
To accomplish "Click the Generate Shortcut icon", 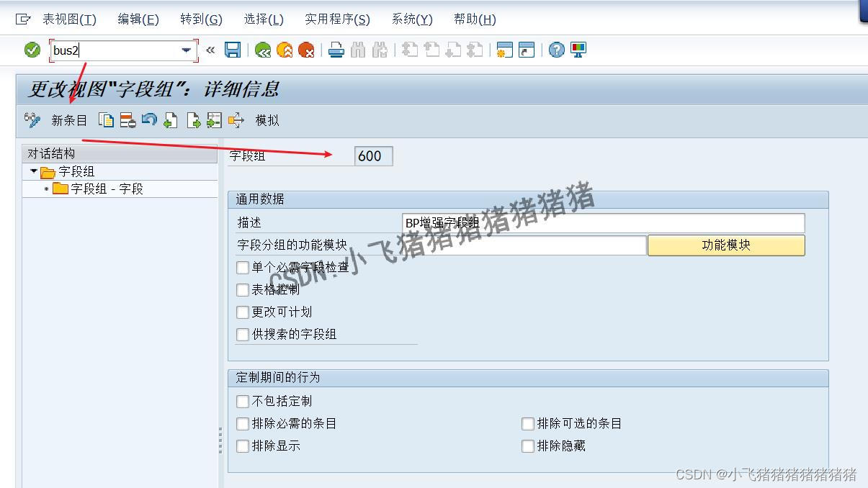I will [527, 50].
